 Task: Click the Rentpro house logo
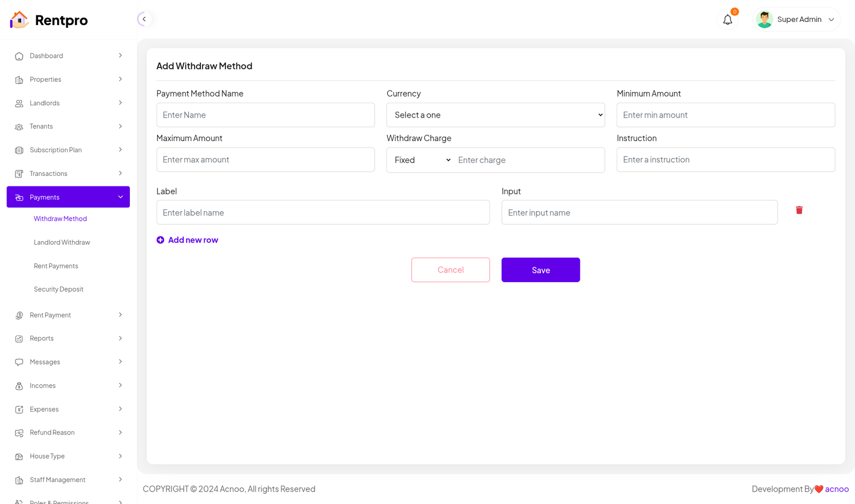[x=19, y=20]
